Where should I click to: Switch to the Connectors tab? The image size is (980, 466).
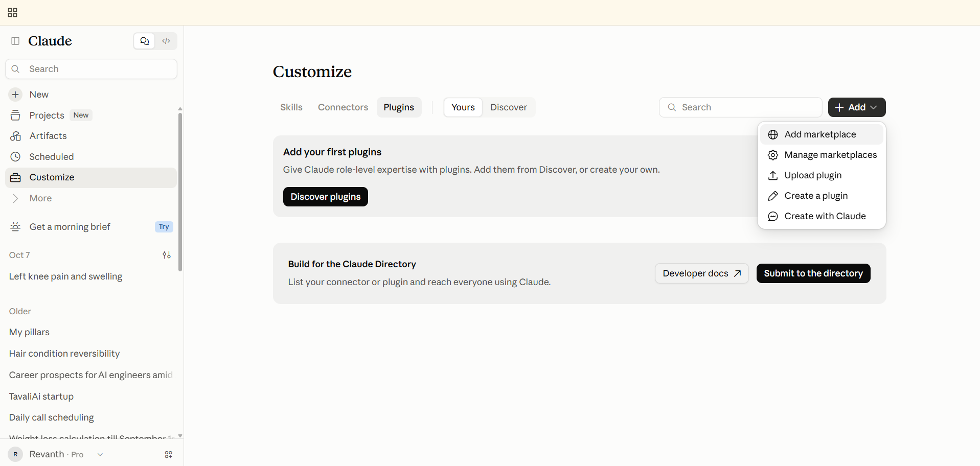point(343,107)
